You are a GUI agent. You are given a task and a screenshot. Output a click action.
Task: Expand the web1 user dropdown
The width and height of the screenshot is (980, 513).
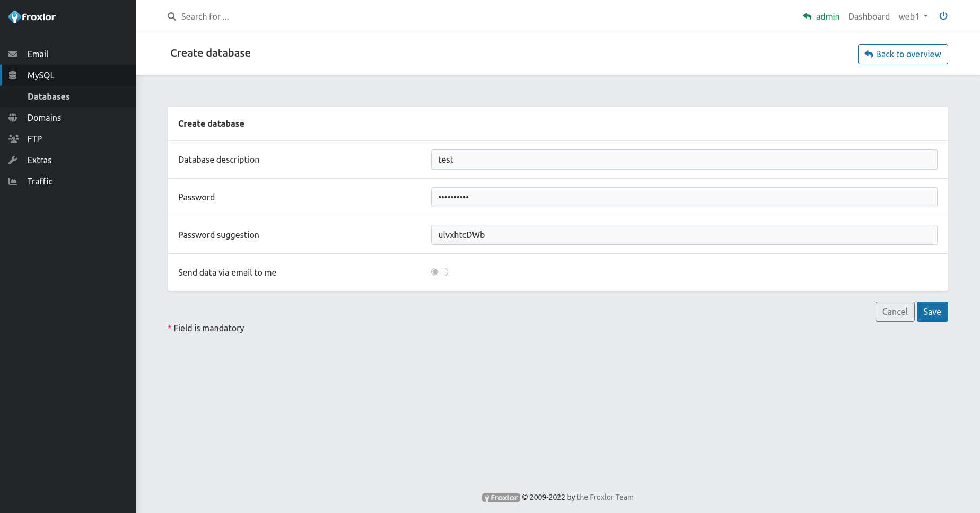click(913, 16)
